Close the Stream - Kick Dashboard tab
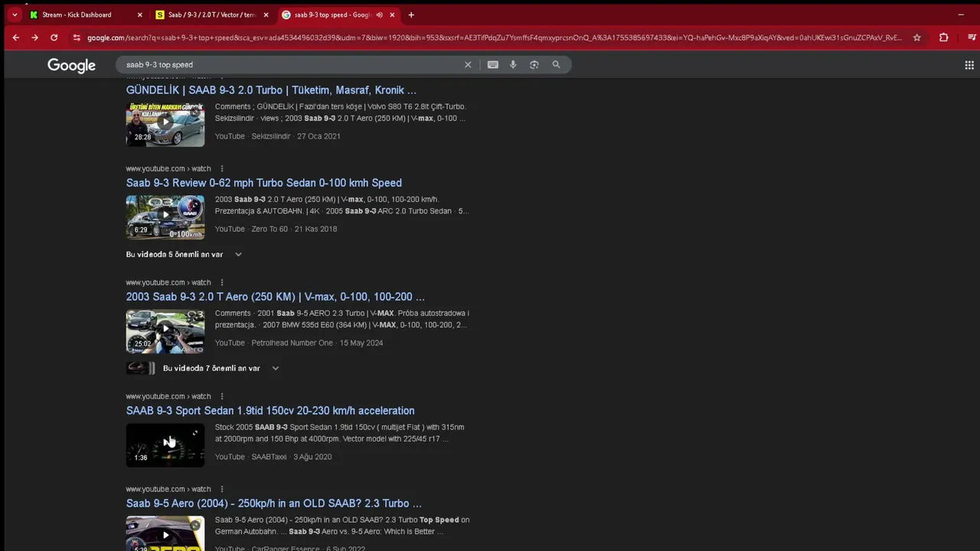 (139, 15)
